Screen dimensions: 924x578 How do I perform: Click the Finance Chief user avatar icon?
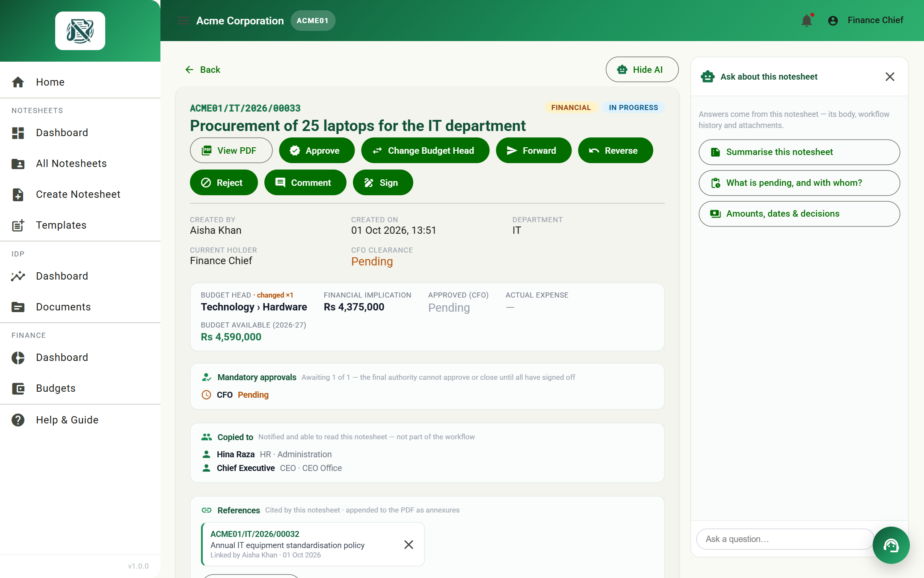[832, 21]
